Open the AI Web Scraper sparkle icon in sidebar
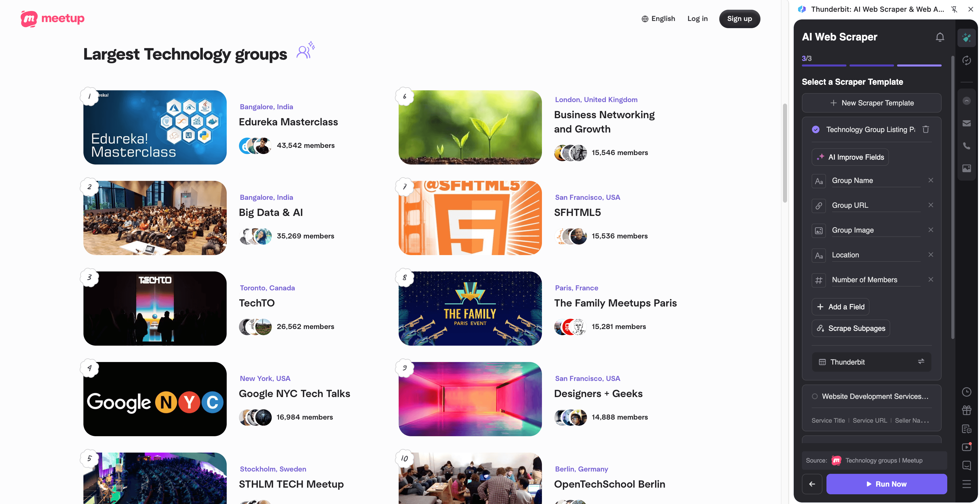The width and height of the screenshot is (980, 504). pyautogui.click(x=967, y=37)
